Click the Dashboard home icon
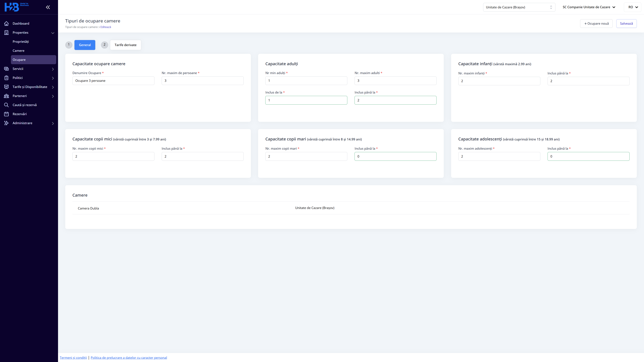The width and height of the screenshot is (644, 362). click(7, 23)
